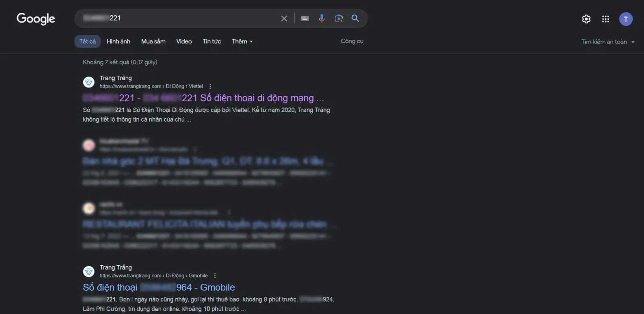Expand the Tìm kiếm an toàn dropdown

[608, 42]
